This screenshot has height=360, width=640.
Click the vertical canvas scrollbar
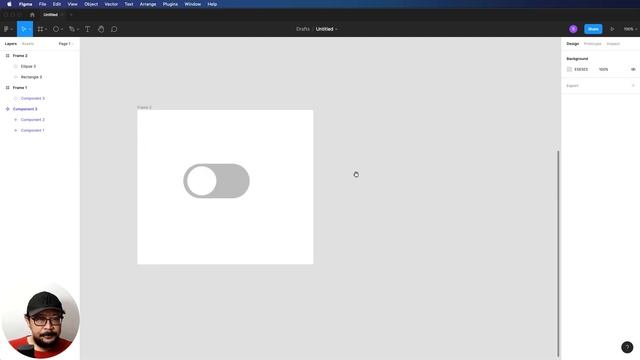[x=558, y=253]
